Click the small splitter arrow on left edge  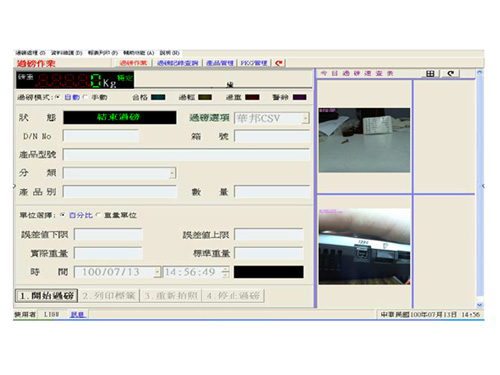[x=14, y=185]
